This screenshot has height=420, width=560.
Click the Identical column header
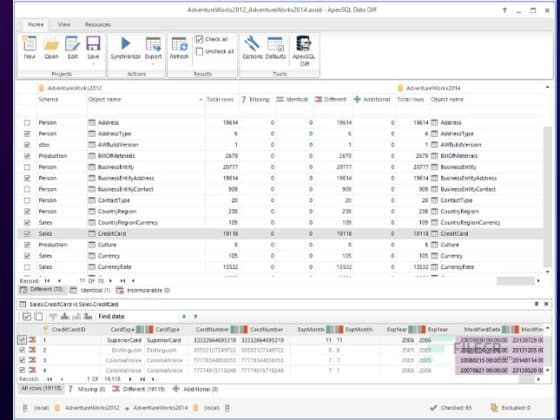(292, 100)
